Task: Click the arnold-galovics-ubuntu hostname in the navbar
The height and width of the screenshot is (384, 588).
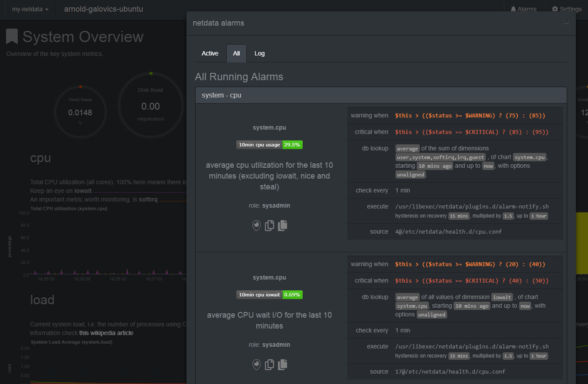Action: [x=103, y=9]
